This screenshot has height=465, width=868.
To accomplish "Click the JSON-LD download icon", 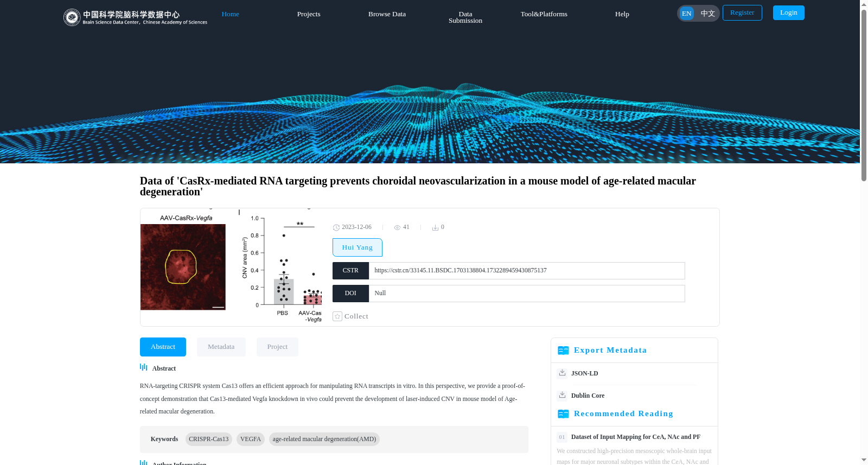I will [562, 373].
